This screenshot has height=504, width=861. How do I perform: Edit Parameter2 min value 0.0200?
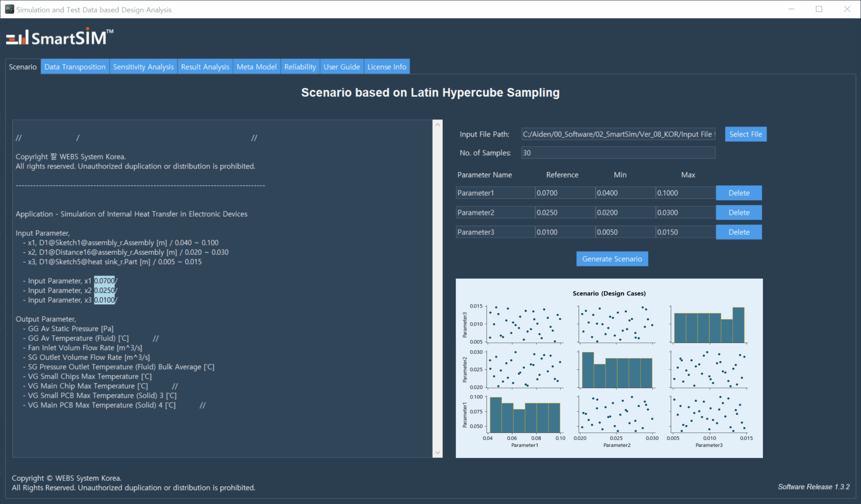click(x=625, y=212)
